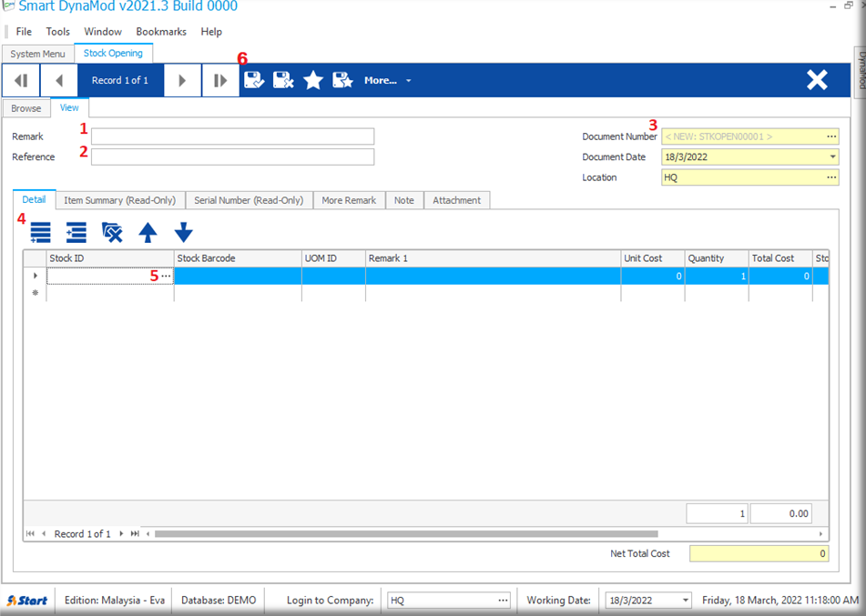866x616 pixels.
Task: Click the Stock ID lookup ellipsis button
Action: (x=166, y=276)
